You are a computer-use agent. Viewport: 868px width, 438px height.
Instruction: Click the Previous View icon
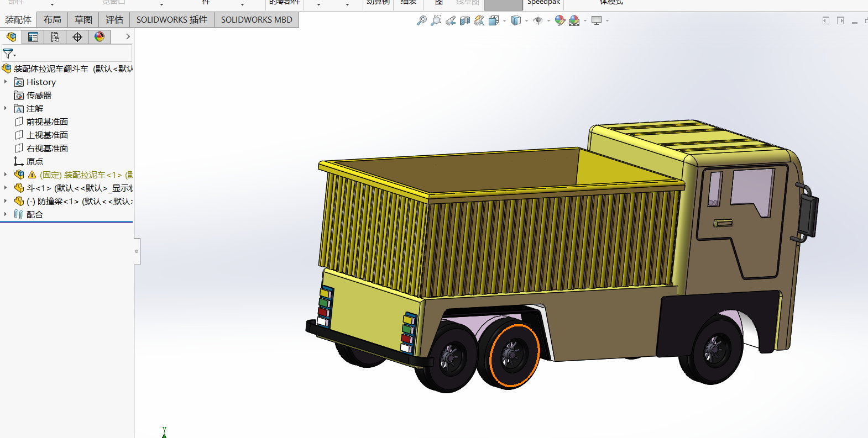[451, 20]
